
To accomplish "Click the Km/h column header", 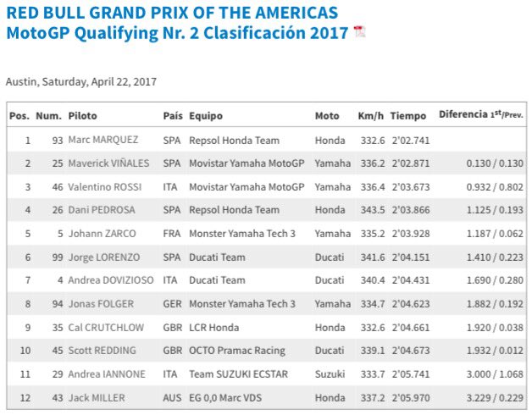I will point(370,116).
